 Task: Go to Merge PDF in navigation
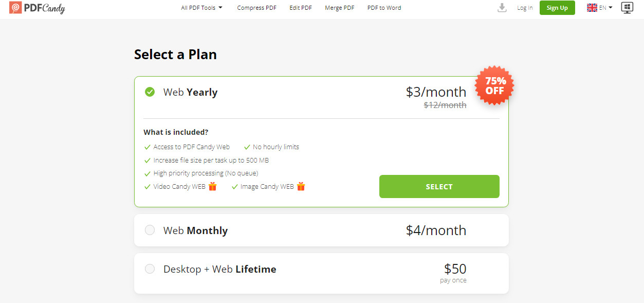pyautogui.click(x=339, y=8)
